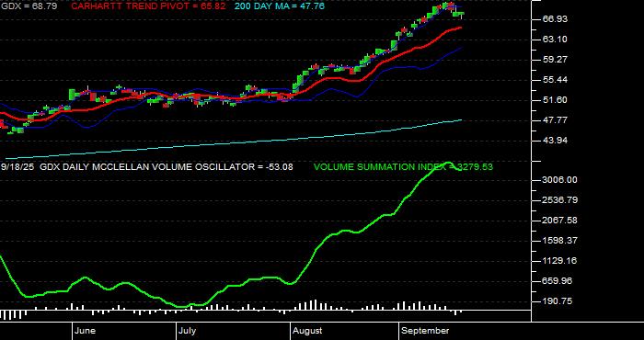
Task: Click the Volume Summation Index value label
Action: click(x=403, y=167)
